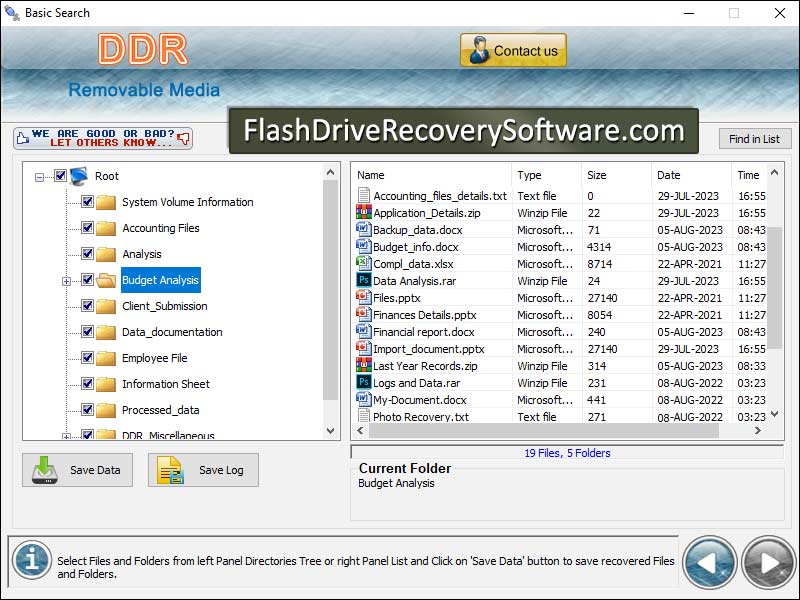Click the Logs and Data.rar Ps icon

(x=364, y=382)
